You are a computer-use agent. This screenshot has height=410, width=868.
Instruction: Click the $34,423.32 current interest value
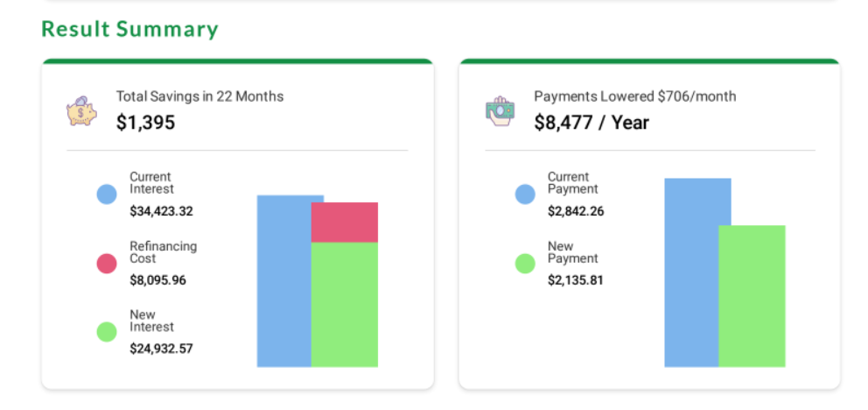(161, 211)
